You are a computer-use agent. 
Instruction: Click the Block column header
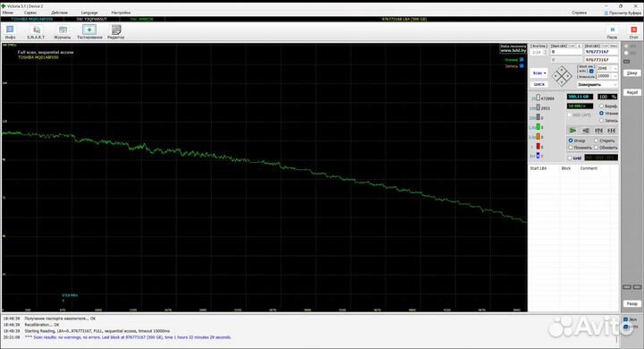566,168
